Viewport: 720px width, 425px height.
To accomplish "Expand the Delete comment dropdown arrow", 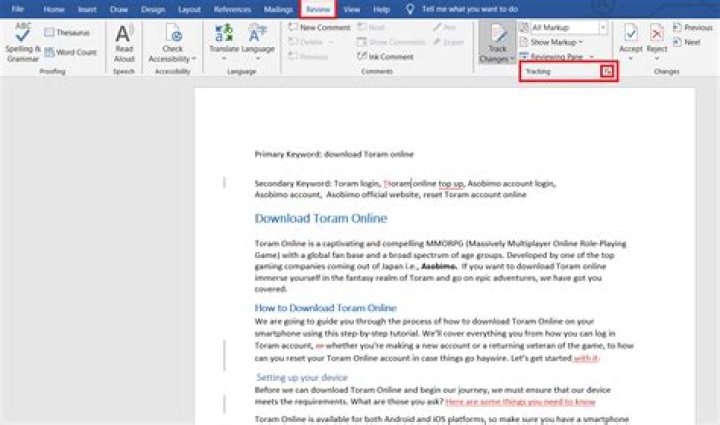I will [331, 42].
